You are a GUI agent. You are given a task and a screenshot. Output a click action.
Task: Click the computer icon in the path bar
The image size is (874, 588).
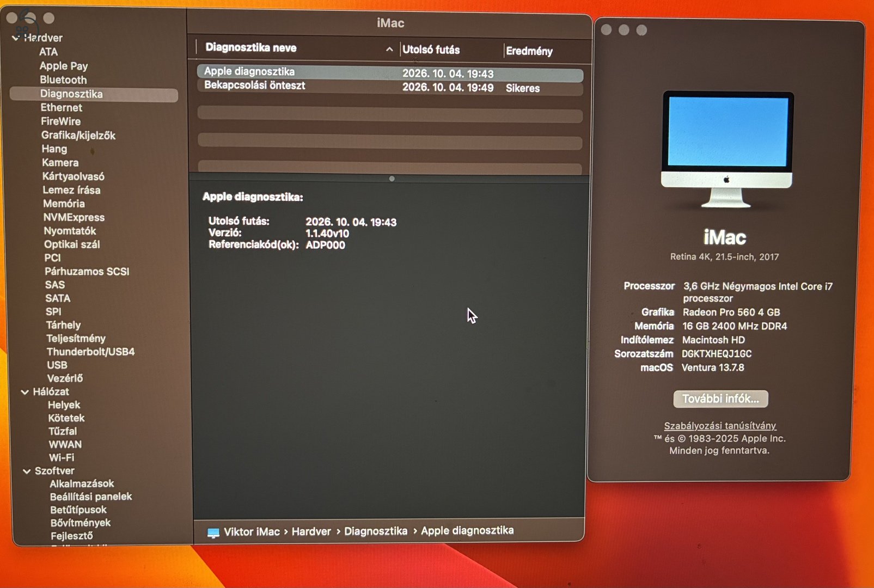tap(213, 532)
